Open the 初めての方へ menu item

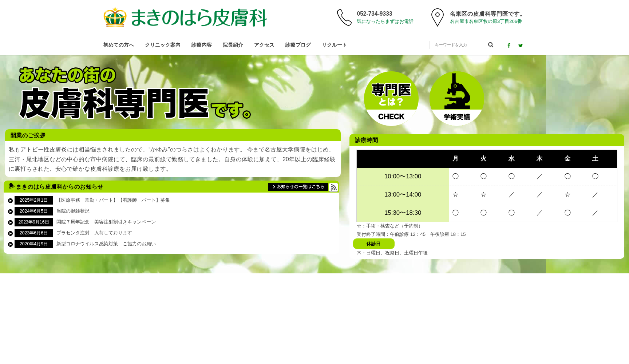point(118,45)
